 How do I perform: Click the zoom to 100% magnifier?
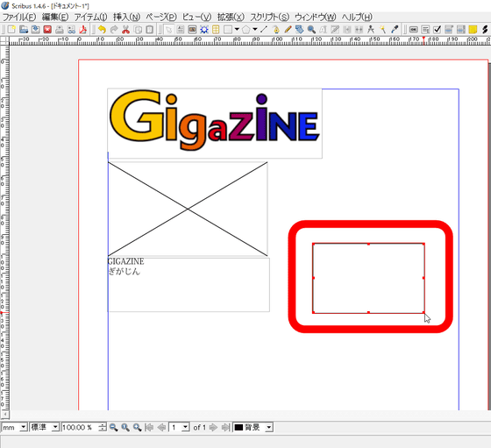[x=125, y=427]
